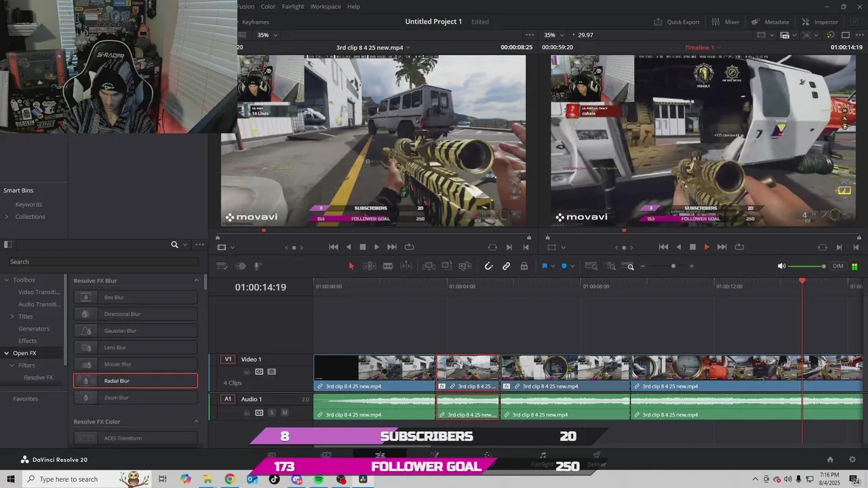
Task: Open TikTok from taskbar
Action: click(274, 479)
